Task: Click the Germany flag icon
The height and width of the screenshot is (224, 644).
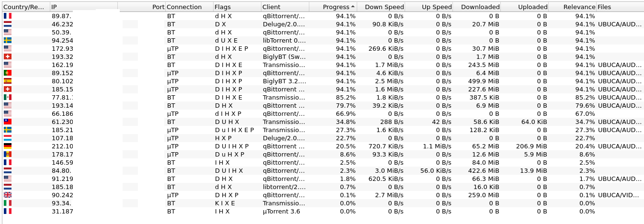Action: [x=8, y=146]
